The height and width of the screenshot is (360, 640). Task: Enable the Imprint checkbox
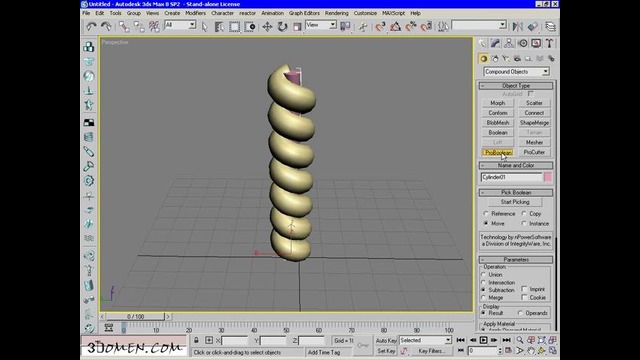tap(524, 289)
